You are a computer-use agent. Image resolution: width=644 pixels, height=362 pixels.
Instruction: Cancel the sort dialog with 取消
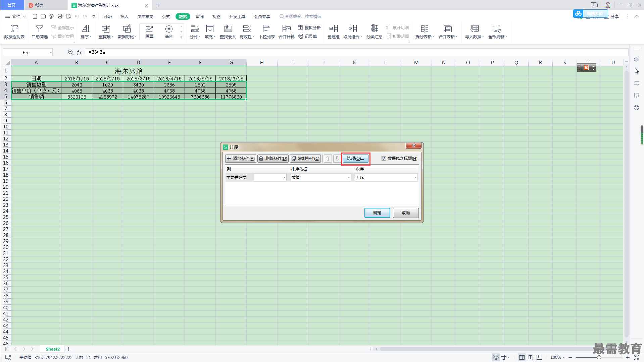point(406,213)
